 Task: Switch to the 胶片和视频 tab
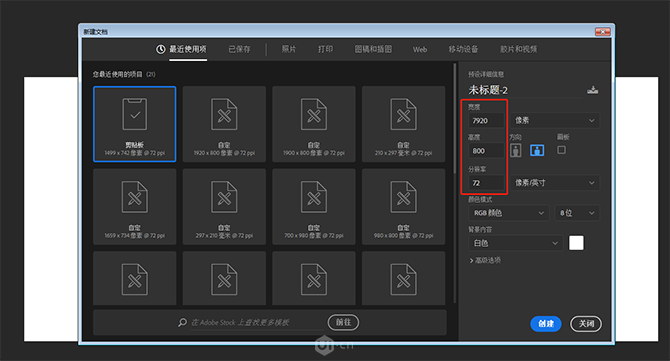[x=518, y=50]
